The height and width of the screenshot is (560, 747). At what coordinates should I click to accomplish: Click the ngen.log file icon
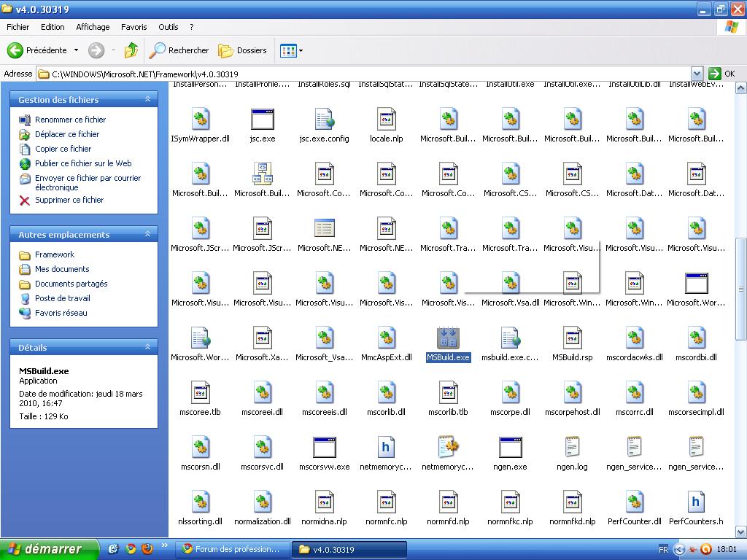point(572,447)
